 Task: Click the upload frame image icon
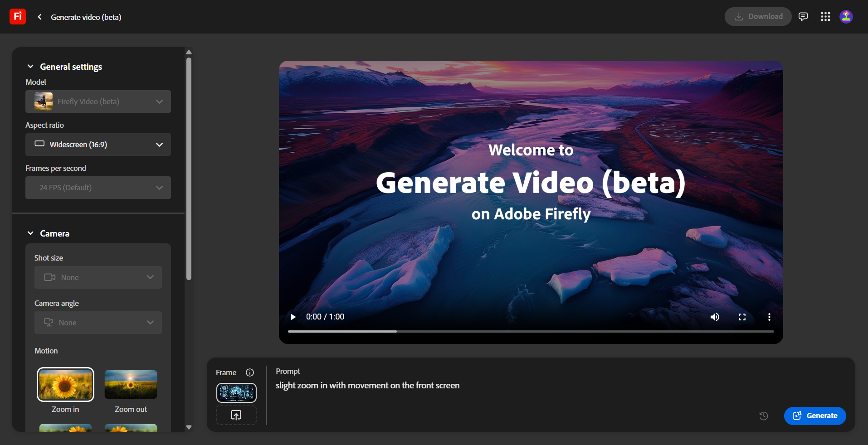point(236,415)
